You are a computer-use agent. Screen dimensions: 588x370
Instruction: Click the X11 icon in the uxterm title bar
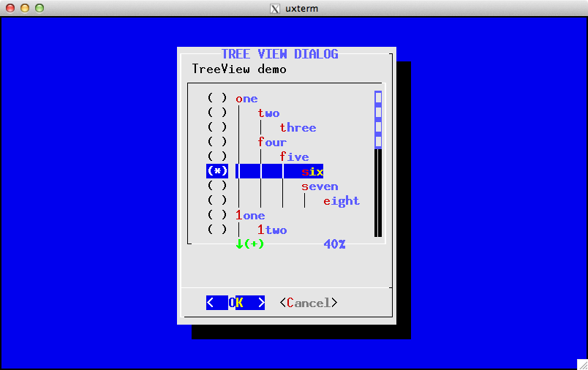[x=275, y=9]
